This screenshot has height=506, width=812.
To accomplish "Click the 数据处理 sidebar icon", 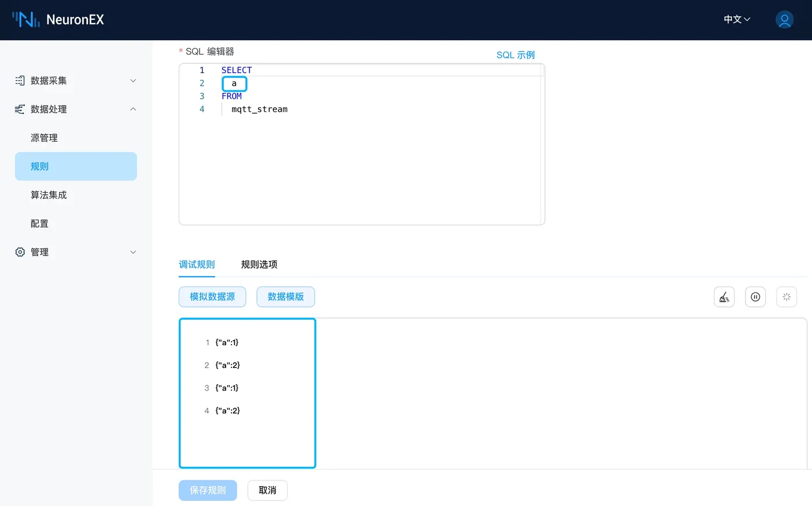I will [20, 109].
